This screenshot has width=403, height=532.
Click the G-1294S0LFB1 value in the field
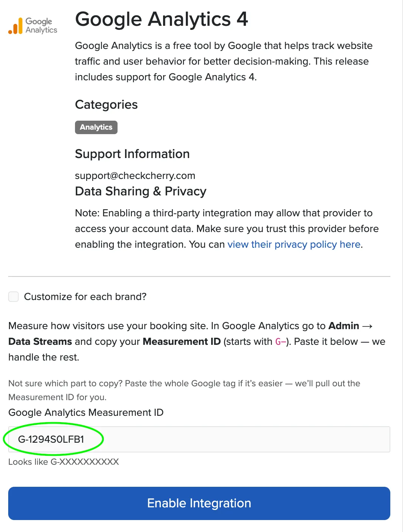point(51,439)
